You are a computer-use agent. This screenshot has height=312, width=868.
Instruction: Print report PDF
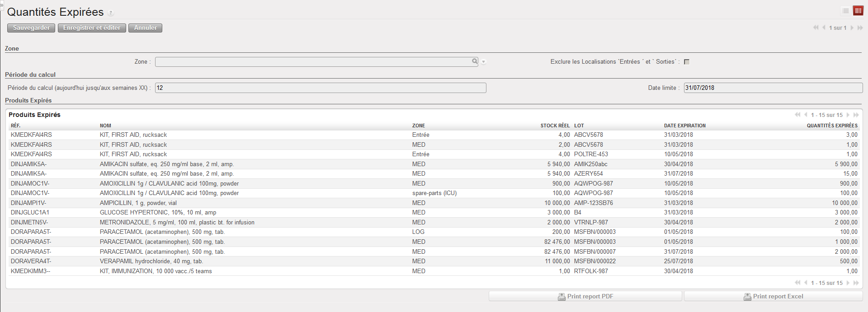585,296
